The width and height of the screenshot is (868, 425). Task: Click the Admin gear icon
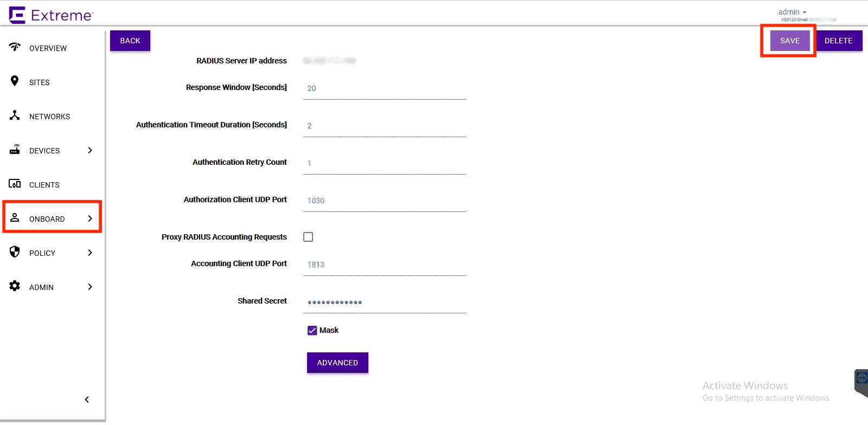[15, 286]
